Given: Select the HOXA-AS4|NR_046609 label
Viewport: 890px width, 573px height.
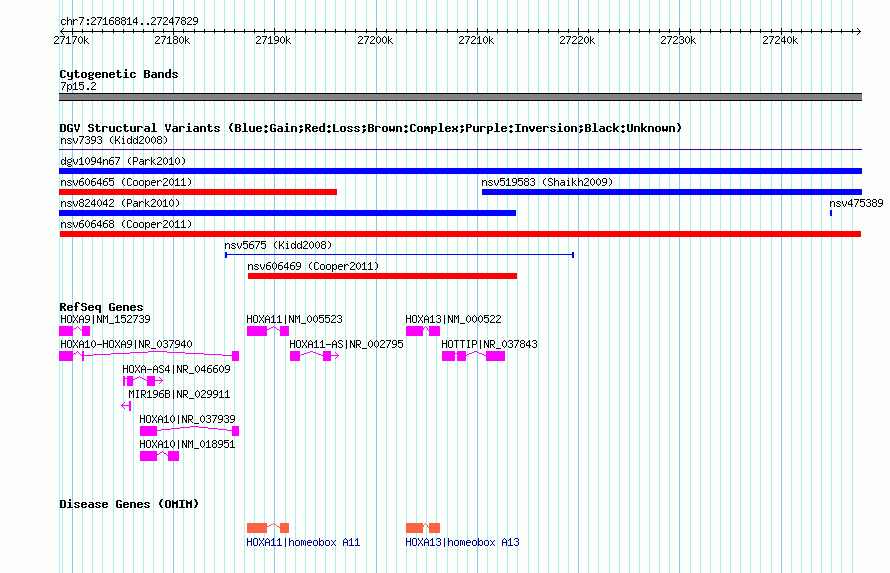Looking at the screenshot, I should (177, 369).
